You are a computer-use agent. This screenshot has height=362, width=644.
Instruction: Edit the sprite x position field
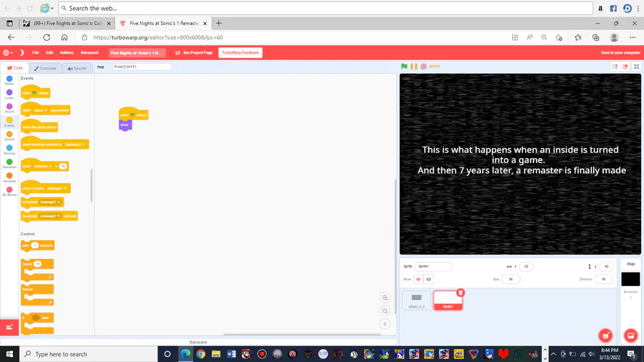(x=526, y=266)
